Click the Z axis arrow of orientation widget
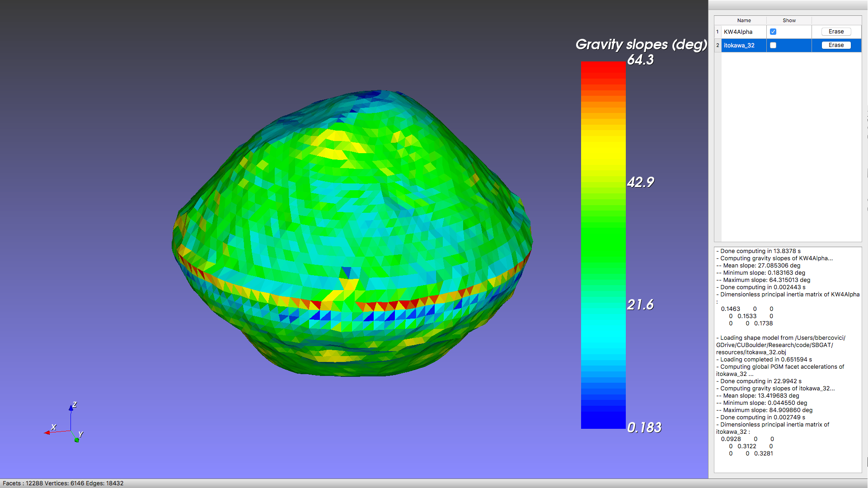The width and height of the screenshot is (868, 488). pos(71,408)
